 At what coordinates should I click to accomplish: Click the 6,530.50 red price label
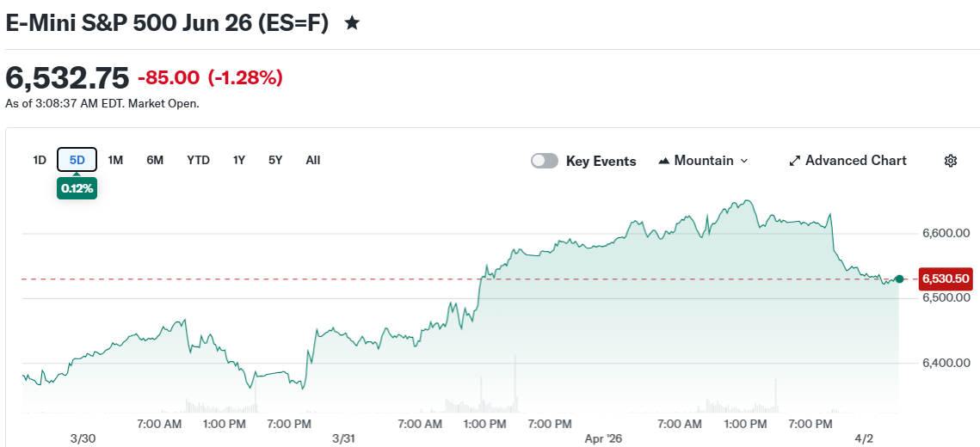point(946,279)
